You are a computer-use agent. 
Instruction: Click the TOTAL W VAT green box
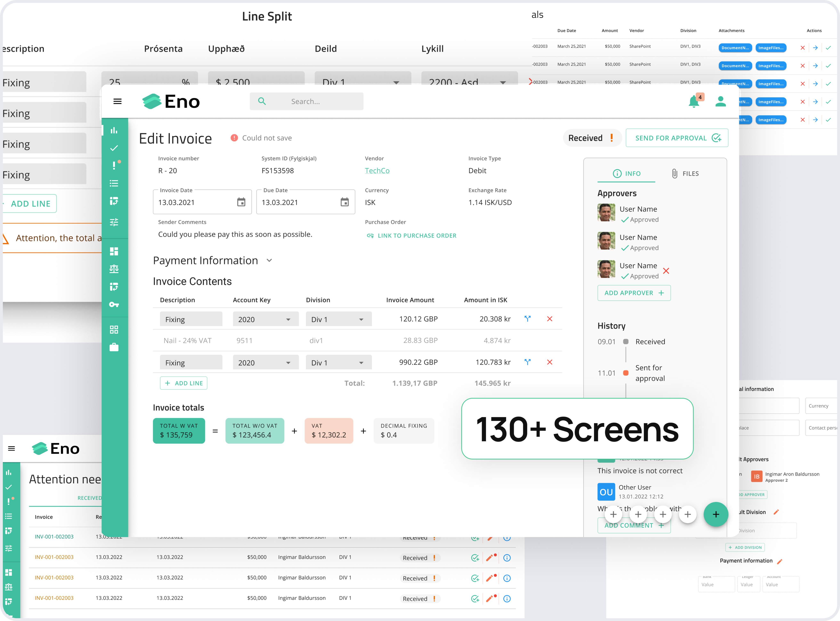pyautogui.click(x=179, y=431)
